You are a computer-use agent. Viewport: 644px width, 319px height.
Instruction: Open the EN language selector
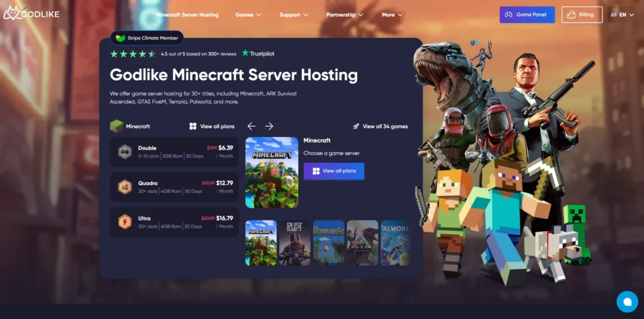click(x=622, y=15)
